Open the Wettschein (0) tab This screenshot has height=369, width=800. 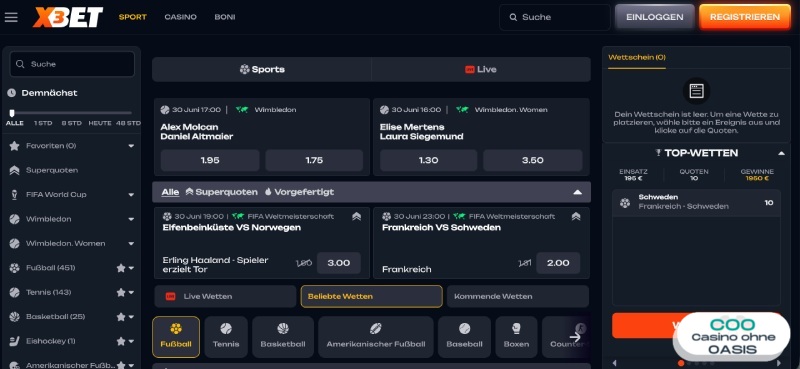[x=637, y=58]
